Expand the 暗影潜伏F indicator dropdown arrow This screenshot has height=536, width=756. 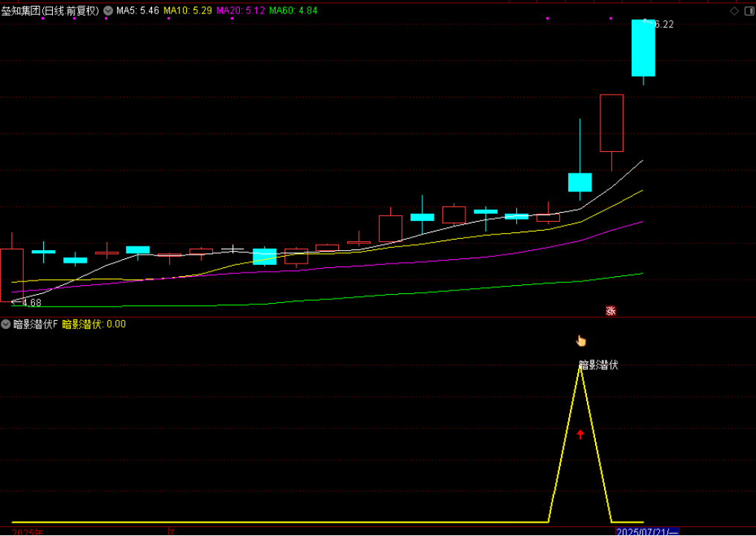pyautogui.click(x=7, y=324)
